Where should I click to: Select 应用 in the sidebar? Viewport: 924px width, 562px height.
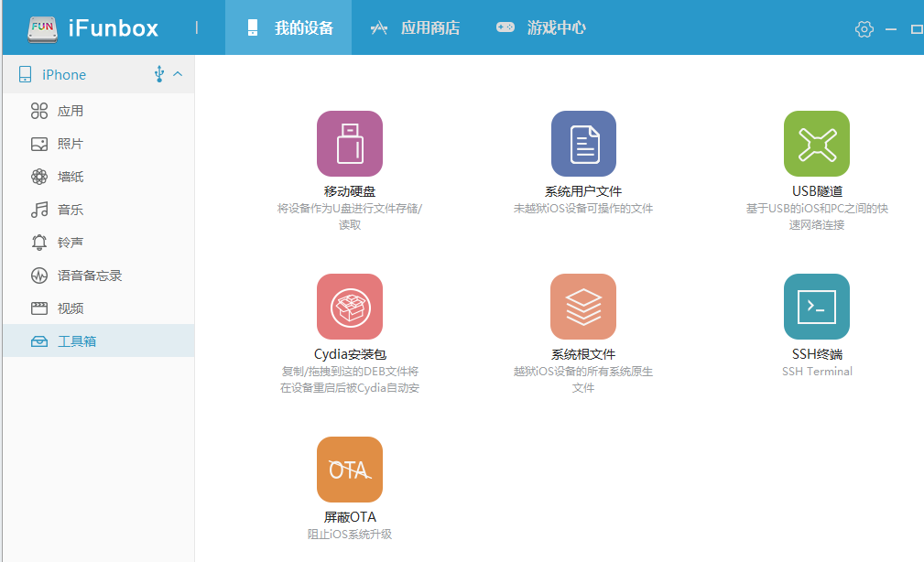coord(98,111)
